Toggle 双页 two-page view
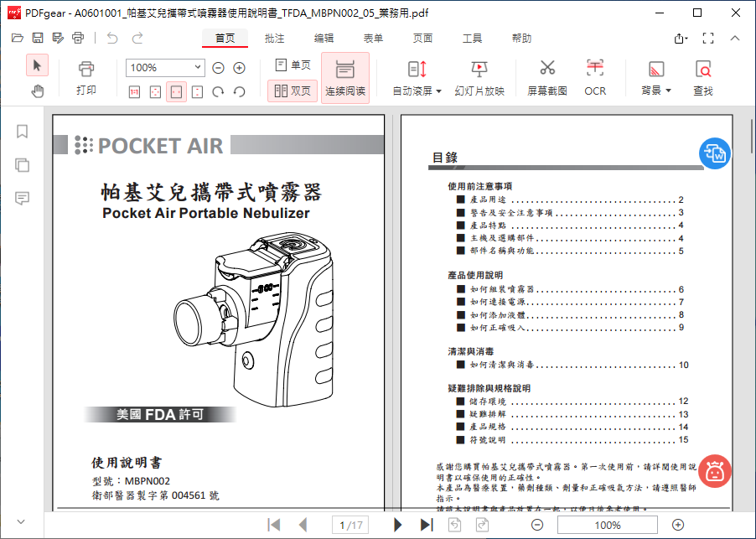Viewport: 756px width, 539px height. [x=293, y=91]
